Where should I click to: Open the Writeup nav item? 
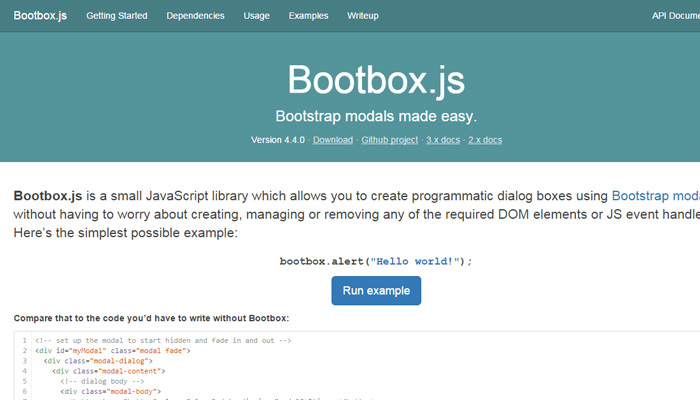(362, 16)
